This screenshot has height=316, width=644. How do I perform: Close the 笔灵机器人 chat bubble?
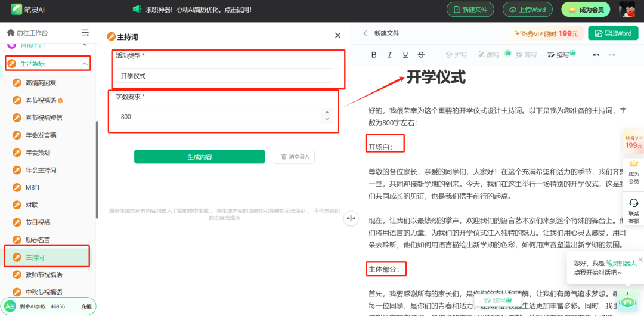(640, 259)
